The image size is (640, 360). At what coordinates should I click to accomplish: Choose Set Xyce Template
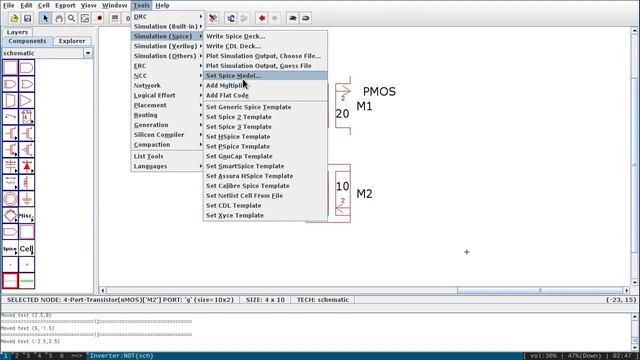pos(265,215)
